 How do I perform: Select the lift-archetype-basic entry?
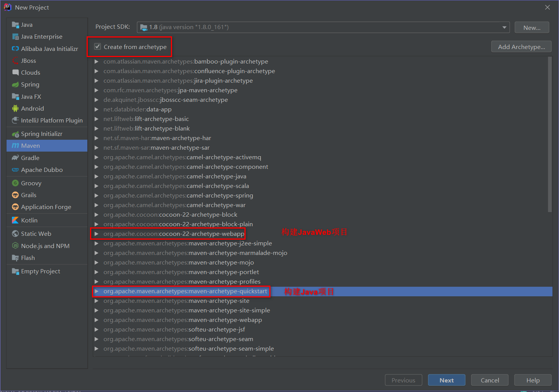click(x=146, y=119)
